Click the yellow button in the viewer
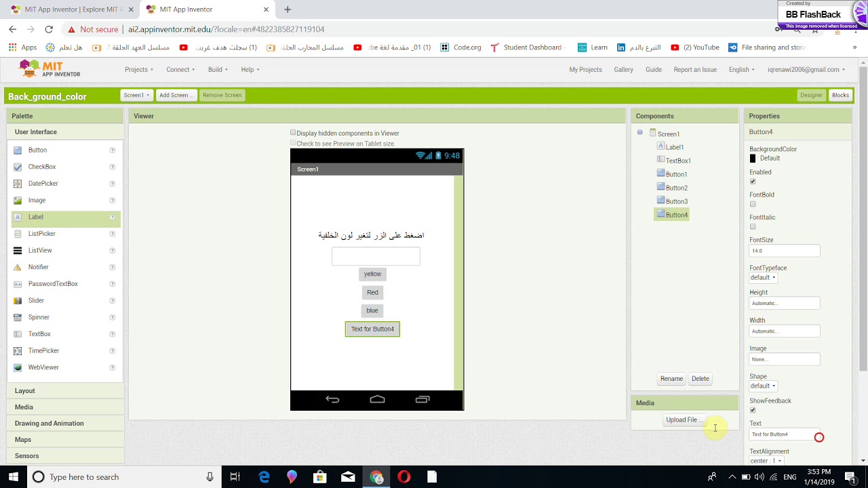 tap(372, 274)
